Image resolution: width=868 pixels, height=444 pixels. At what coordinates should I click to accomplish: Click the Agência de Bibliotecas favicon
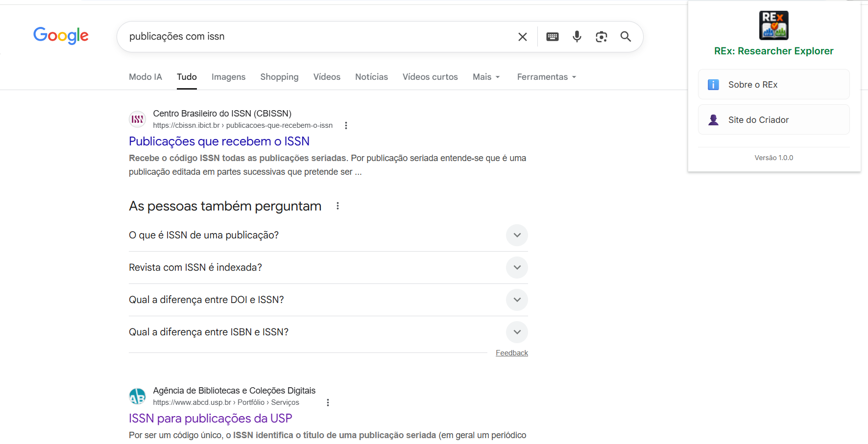pos(138,396)
